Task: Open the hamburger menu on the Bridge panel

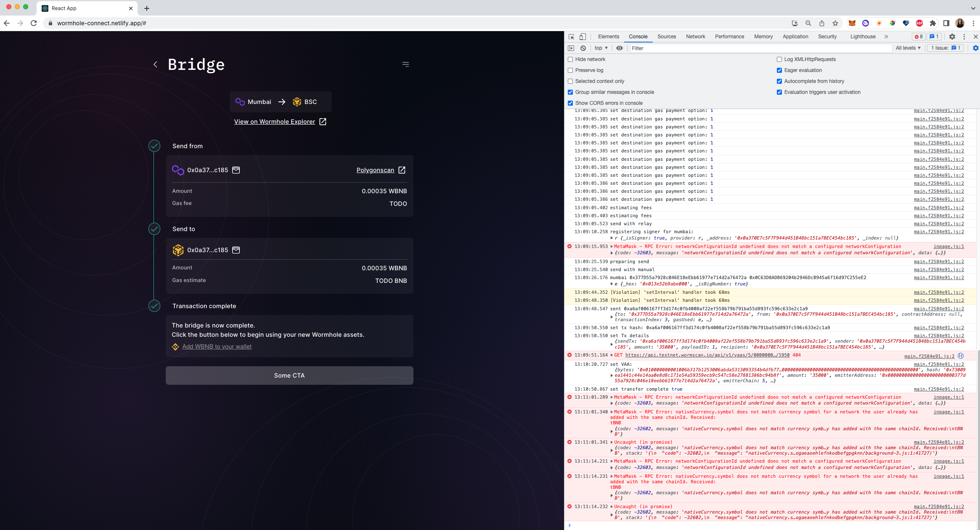Action: click(x=405, y=64)
